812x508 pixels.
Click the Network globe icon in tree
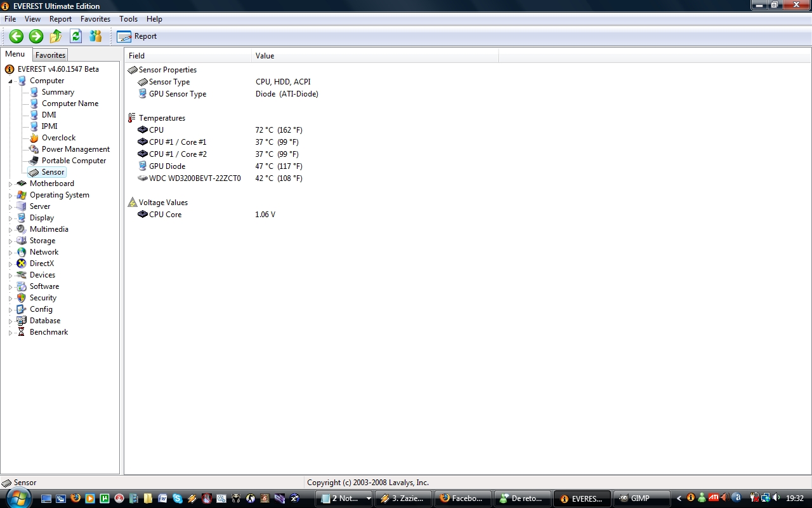[x=22, y=252]
